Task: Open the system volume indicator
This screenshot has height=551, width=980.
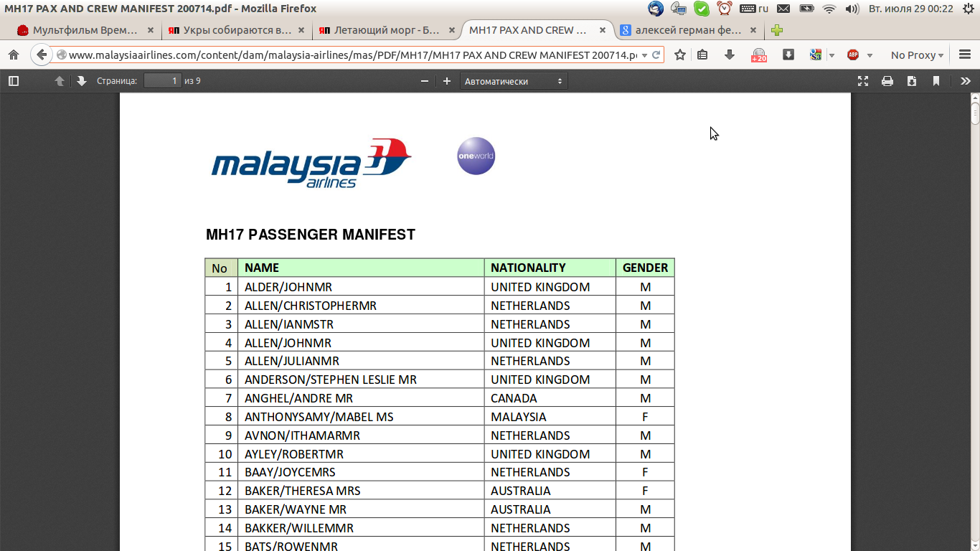Action: click(x=852, y=9)
